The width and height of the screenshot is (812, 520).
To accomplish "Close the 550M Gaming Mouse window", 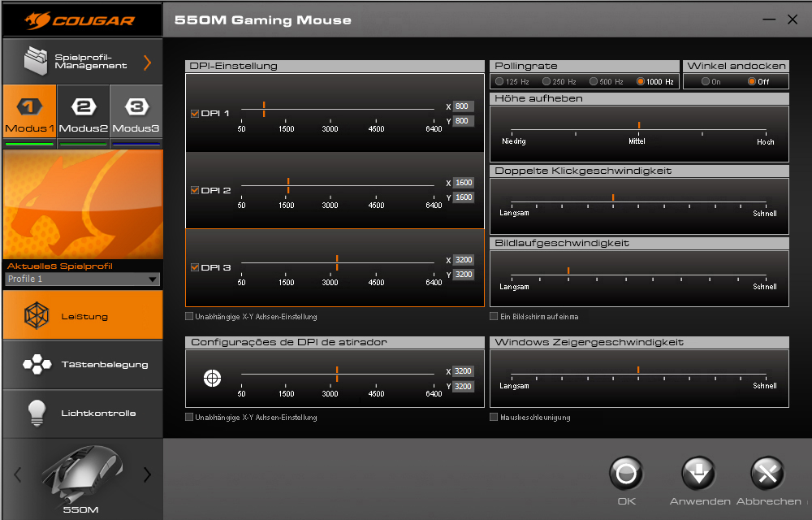I will pos(793,19).
